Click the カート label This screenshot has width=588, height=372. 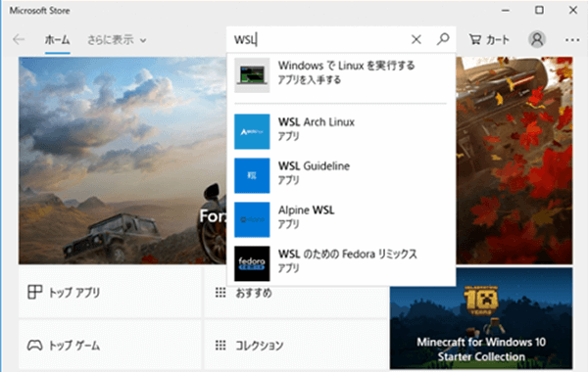(x=498, y=40)
